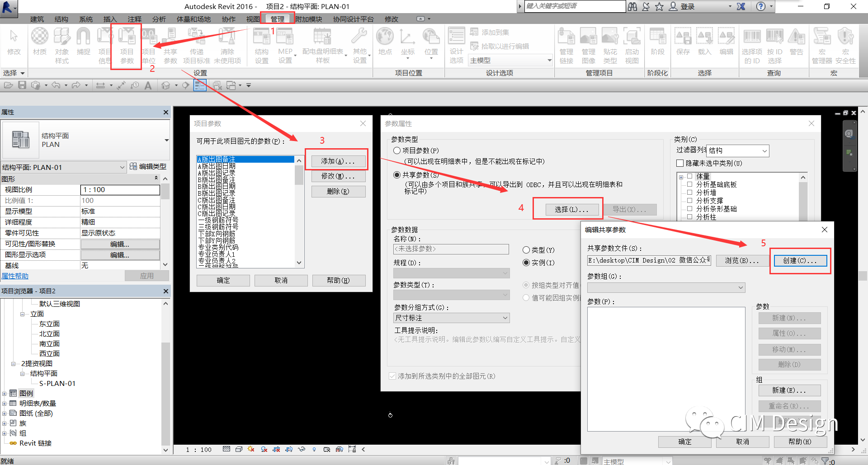Open the 对象样式 object styles tool

tap(62, 45)
